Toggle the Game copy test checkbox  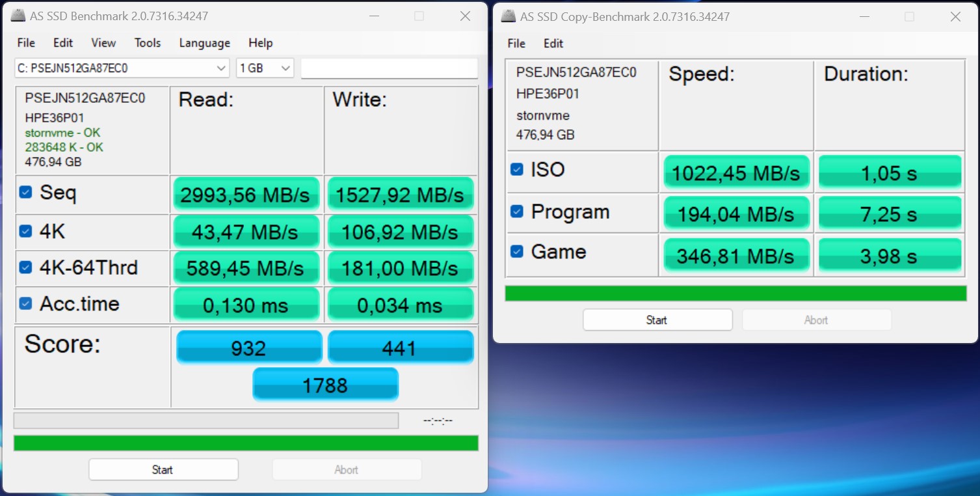517,251
